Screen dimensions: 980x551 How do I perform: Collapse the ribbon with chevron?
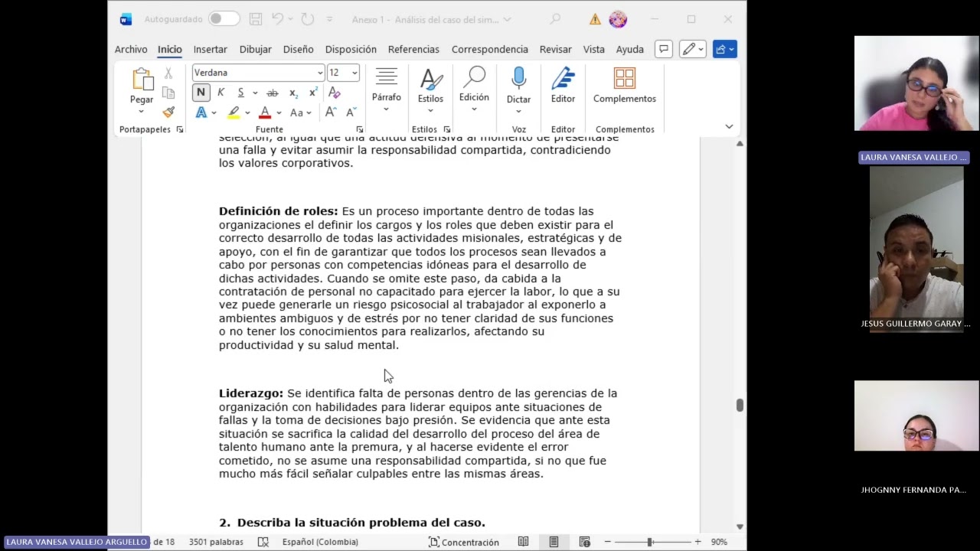coord(729,127)
